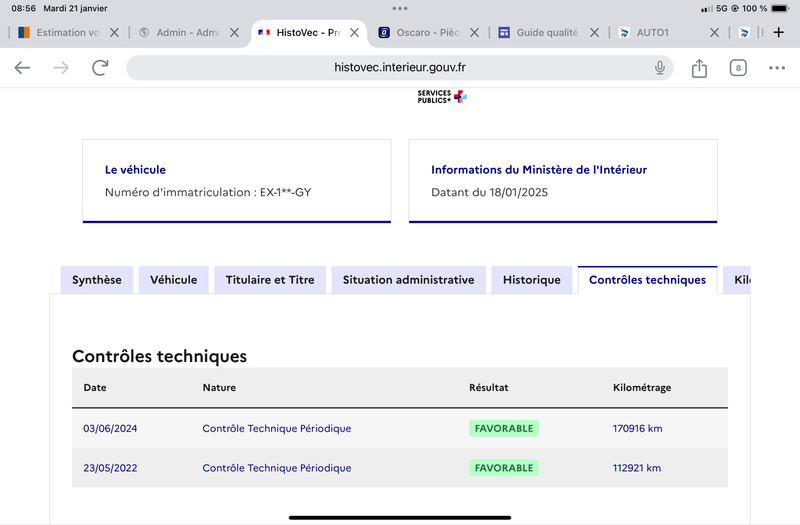Click the FAVORABLE badge for 03/06/2024
800x525 pixels.
pyautogui.click(x=504, y=428)
